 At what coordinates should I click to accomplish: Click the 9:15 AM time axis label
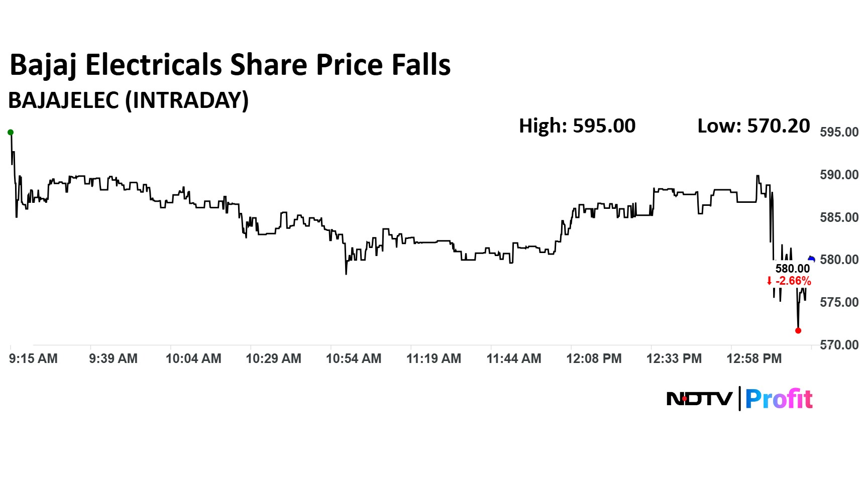pos(33,358)
